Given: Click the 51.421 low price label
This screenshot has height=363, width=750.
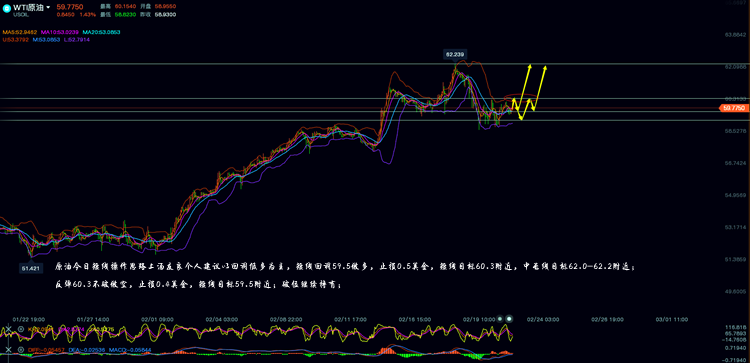Looking at the screenshot, I should pos(31,268).
